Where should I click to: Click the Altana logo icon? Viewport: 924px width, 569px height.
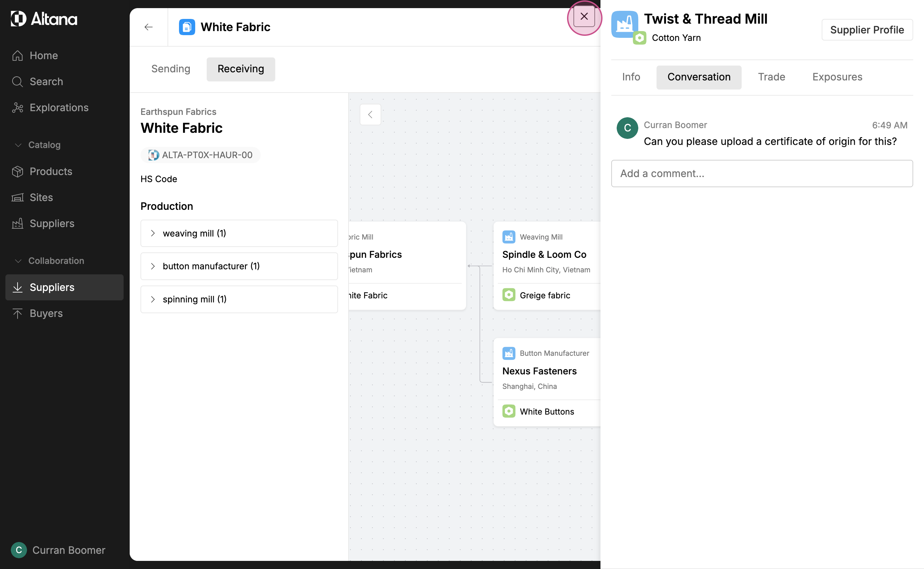[19, 19]
